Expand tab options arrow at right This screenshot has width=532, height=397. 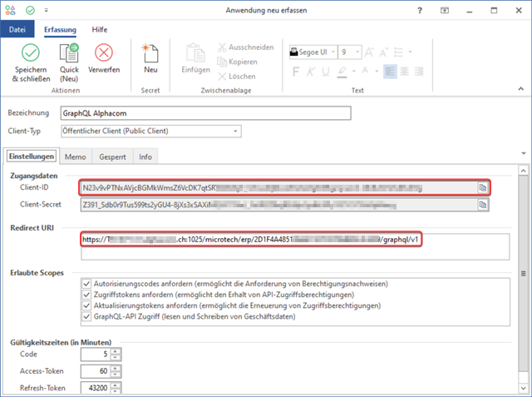coord(524,153)
